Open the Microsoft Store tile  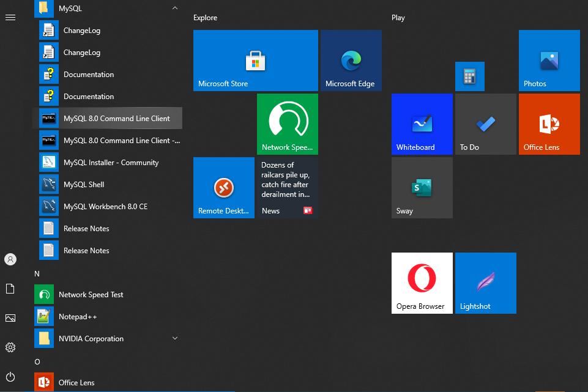pyautogui.click(x=255, y=61)
